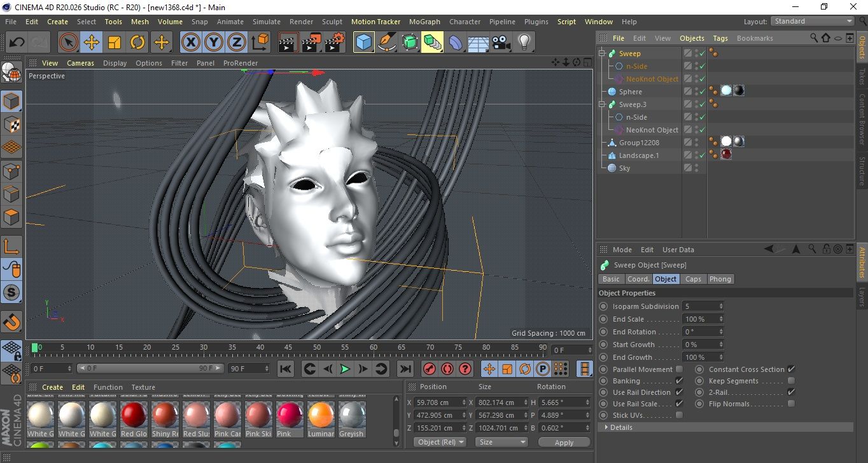
Task: Open Edit Render Settings icon
Action: point(335,43)
